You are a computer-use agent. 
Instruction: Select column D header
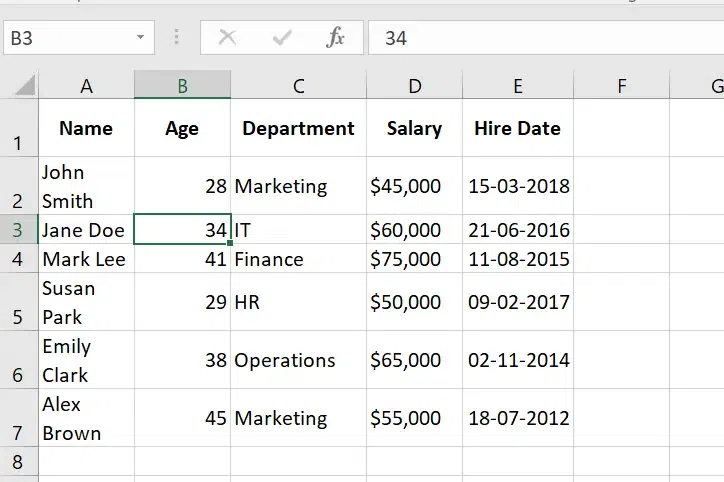point(415,84)
